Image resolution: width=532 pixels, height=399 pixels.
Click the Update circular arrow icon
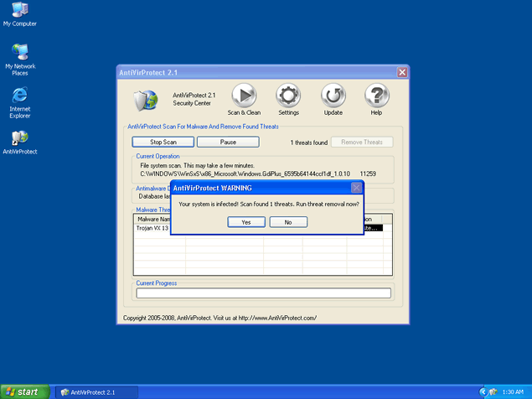(x=333, y=96)
